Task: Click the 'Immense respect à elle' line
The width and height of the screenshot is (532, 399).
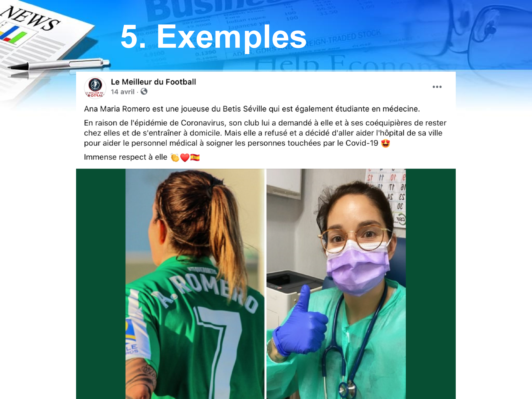Action: (125, 157)
